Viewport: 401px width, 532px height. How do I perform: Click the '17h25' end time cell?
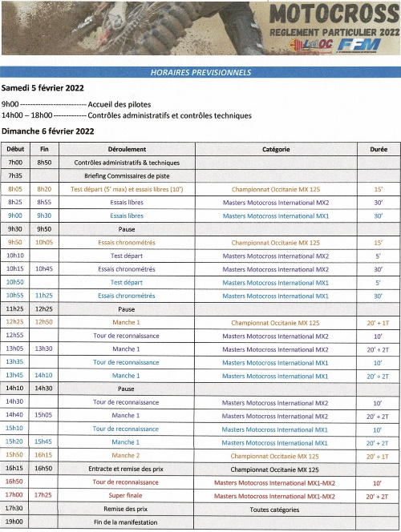[x=43, y=495]
